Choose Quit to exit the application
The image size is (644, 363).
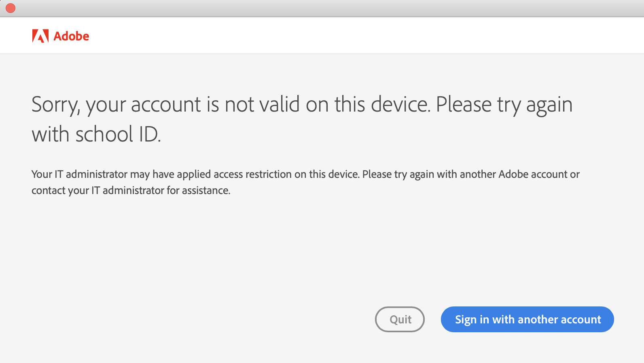pyautogui.click(x=400, y=319)
